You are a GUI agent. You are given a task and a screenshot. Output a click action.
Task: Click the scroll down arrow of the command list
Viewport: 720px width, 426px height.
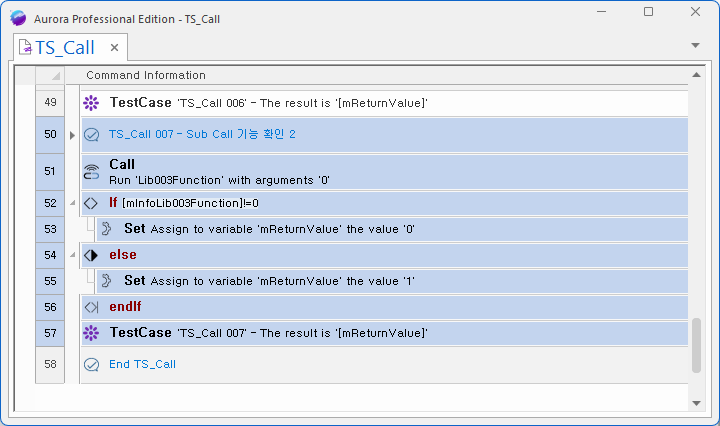696,404
